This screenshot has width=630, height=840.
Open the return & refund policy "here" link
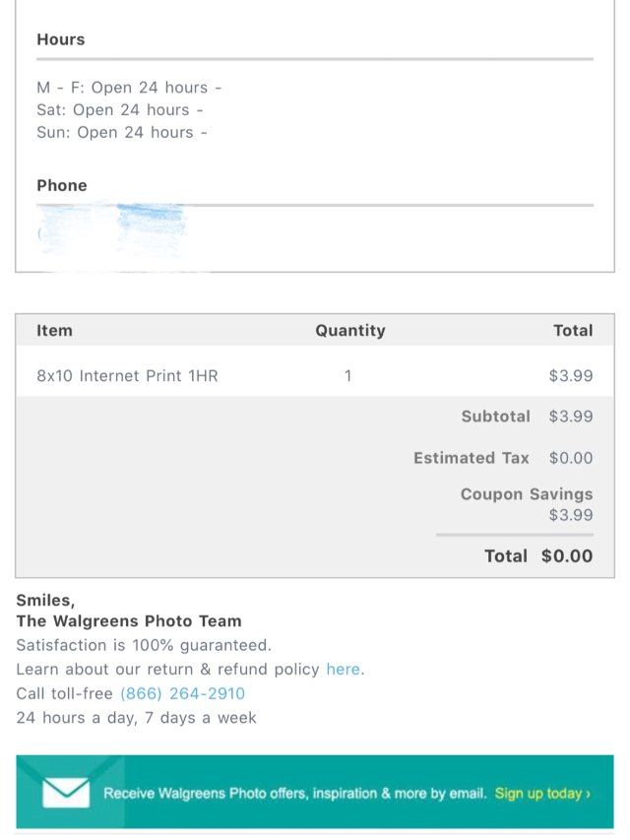343,669
